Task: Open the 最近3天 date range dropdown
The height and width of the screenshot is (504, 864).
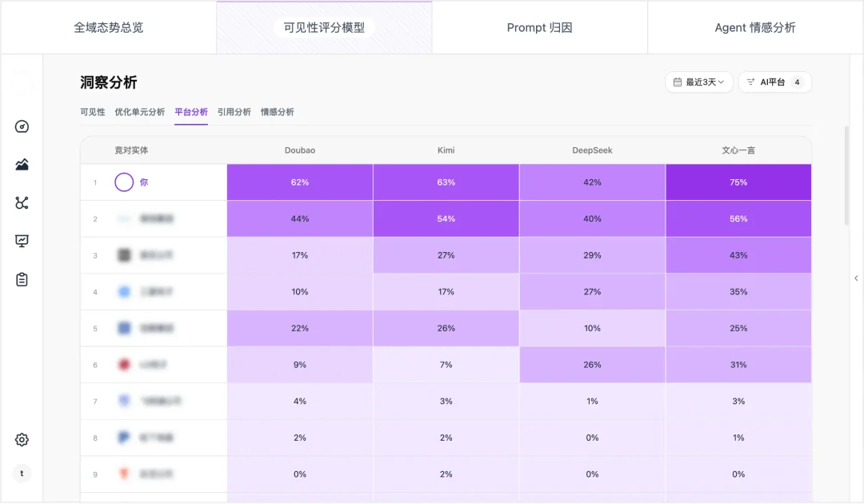Action: click(x=698, y=82)
